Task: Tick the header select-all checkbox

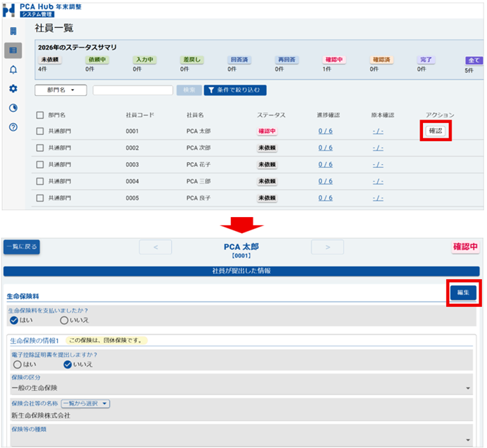Action: tap(40, 115)
